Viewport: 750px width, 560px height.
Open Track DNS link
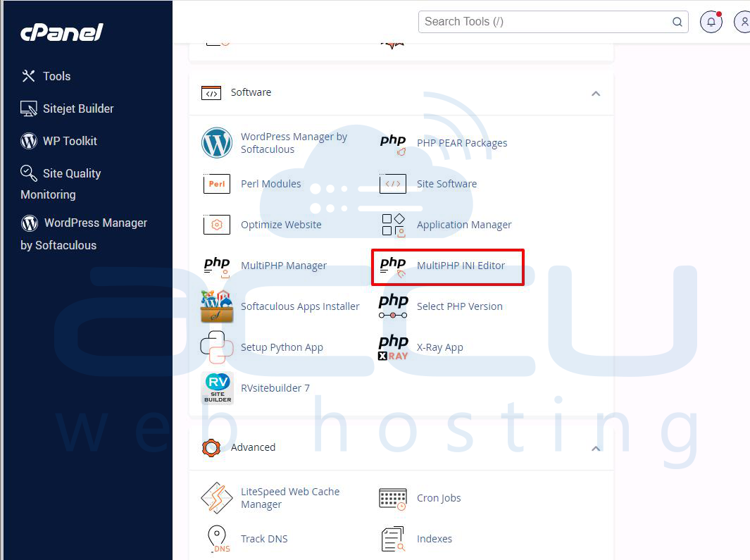264,539
